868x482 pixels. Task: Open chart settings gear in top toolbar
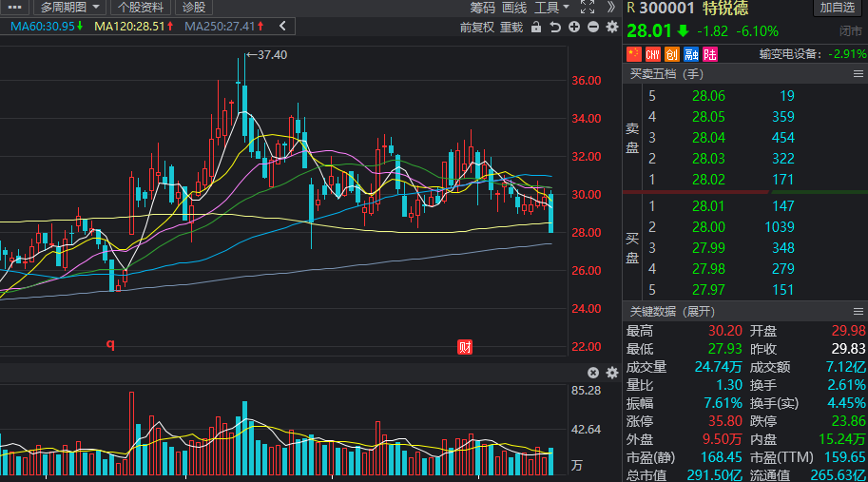coord(611,27)
